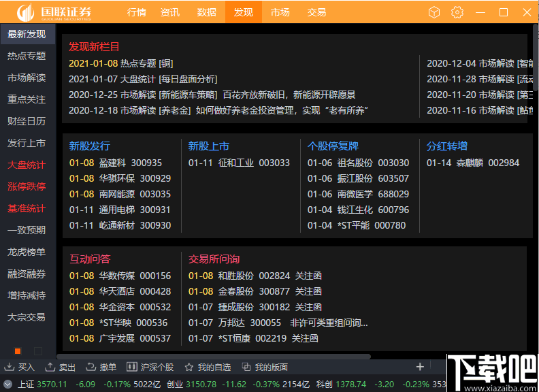The image size is (539, 392).
Task: Open 2020-12-04 市场解读 entry
Action: click(x=480, y=63)
